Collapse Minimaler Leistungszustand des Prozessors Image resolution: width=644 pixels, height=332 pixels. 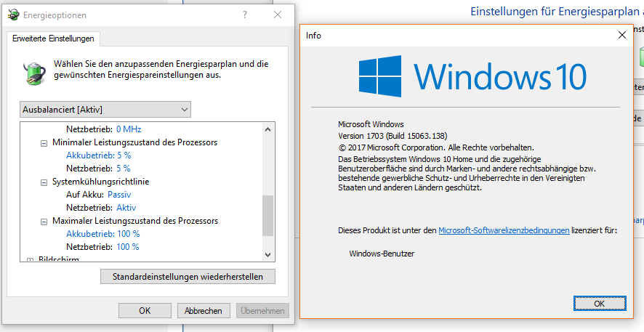[44, 144]
